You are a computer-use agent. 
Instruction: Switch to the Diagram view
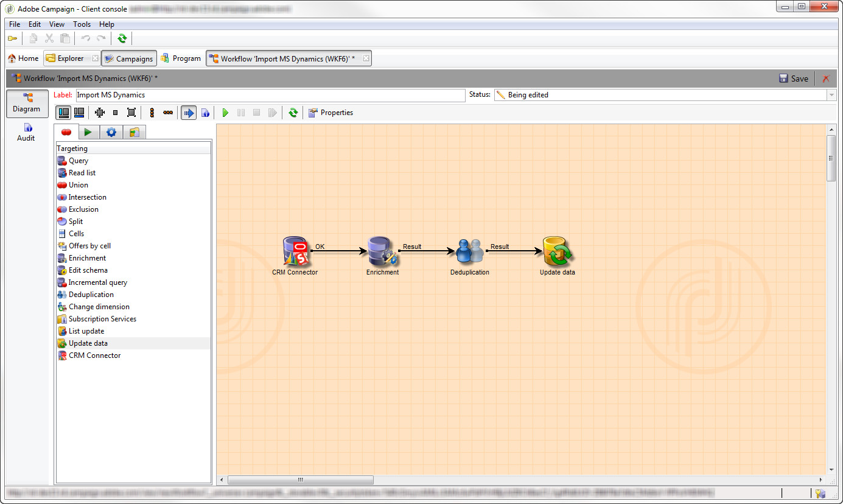[27, 103]
